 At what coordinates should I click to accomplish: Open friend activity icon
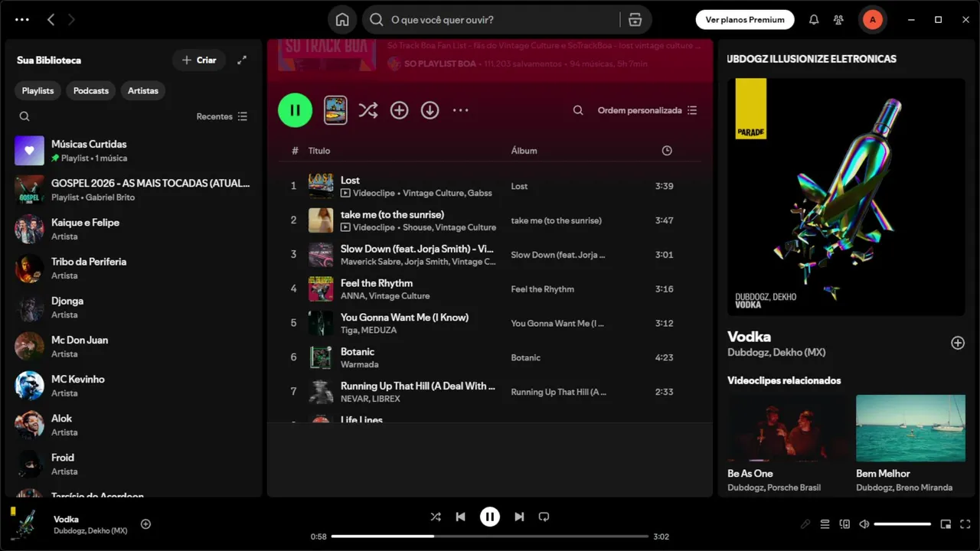(839, 20)
